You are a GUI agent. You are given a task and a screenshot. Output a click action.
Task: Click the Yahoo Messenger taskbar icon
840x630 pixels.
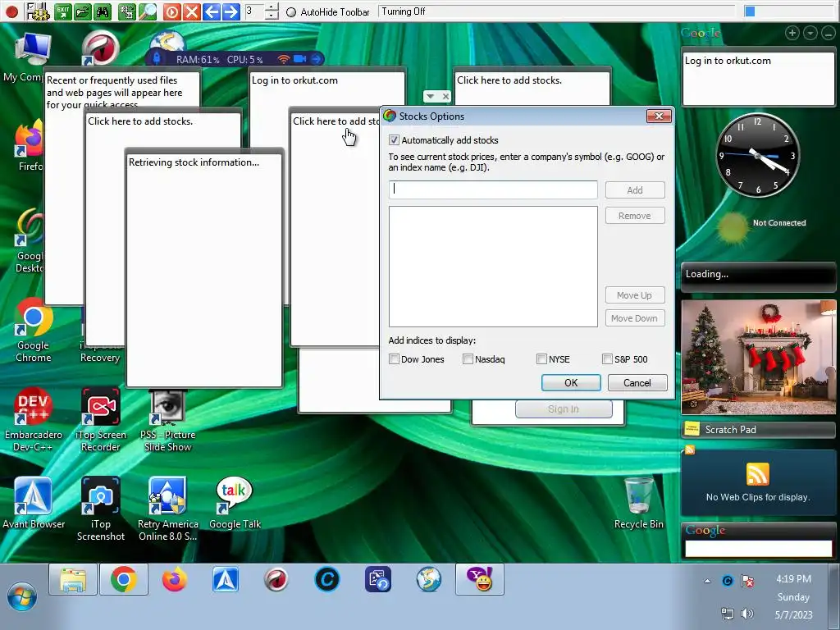(480, 580)
